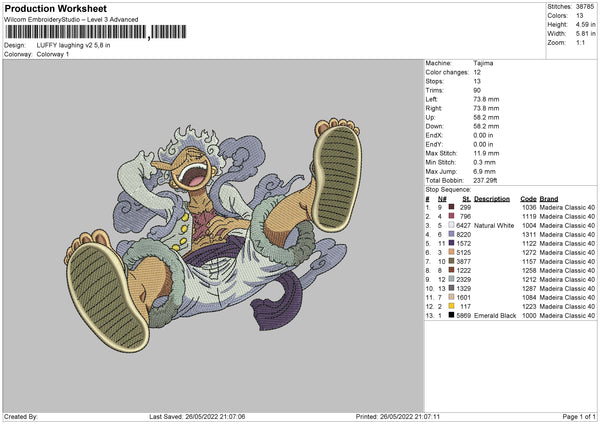Click the Colors value '13' in header

[580, 16]
